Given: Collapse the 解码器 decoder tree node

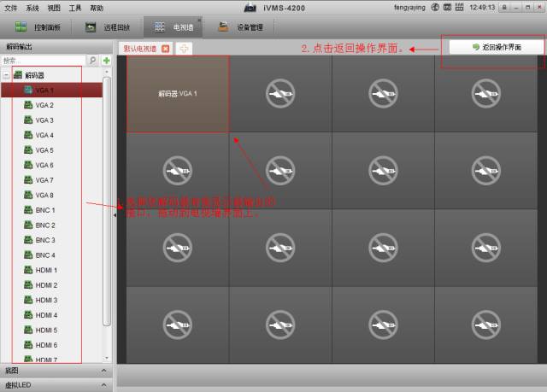Looking at the screenshot, I should click(7, 75).
